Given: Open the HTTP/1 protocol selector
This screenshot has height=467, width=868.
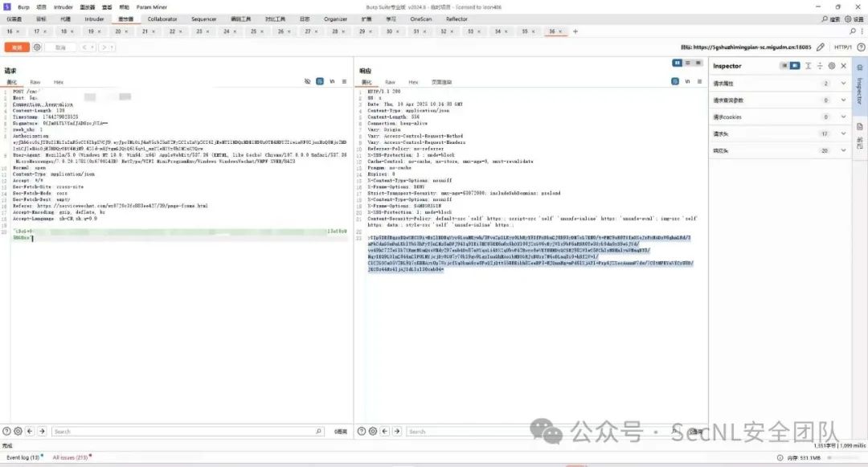Looking at the screenshot, I should coord(842,47).
